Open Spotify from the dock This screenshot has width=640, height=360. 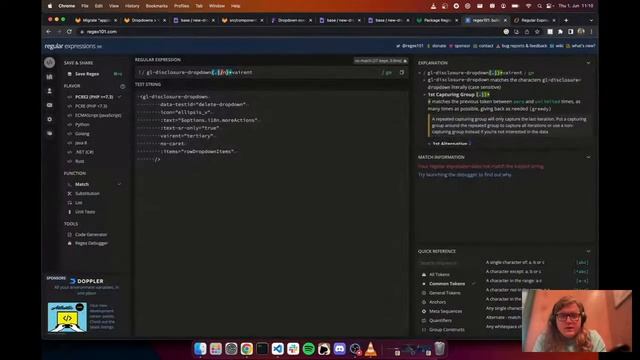pyautogui.click(x=309, y=349)
